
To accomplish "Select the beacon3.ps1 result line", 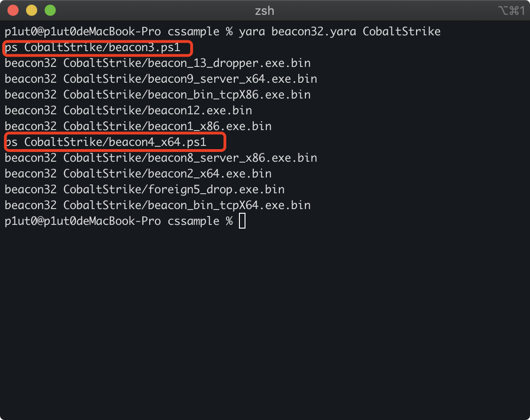I will point(93,47).
